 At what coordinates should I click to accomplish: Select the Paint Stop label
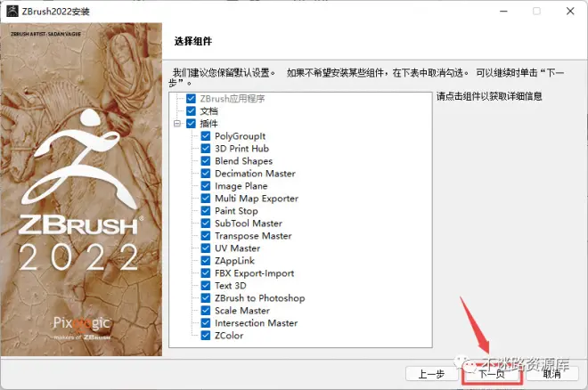click(236, 211)
